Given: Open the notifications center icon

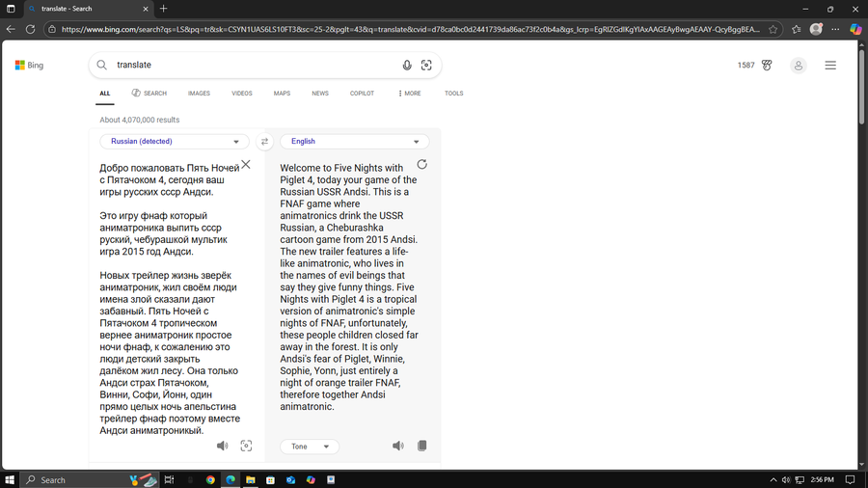Looking at the screenshot, I should (x=851, y=479).
